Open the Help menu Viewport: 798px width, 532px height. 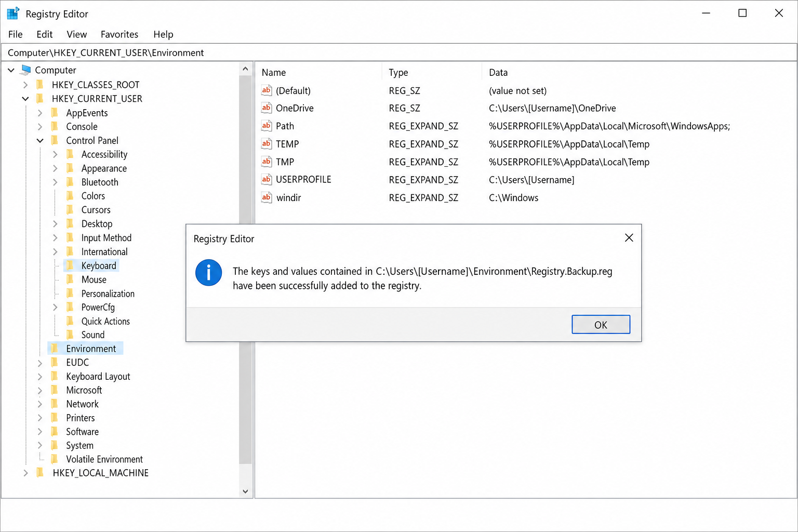tap(163, 34)
